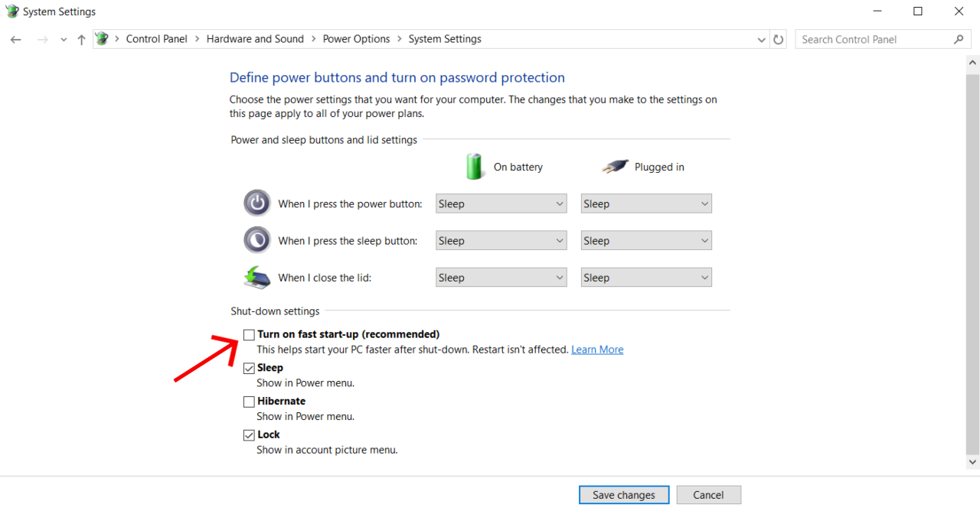This screenshot has width=980, height=514.
Task: Go back with the left arrow
Action: click(x=16, y=40)
